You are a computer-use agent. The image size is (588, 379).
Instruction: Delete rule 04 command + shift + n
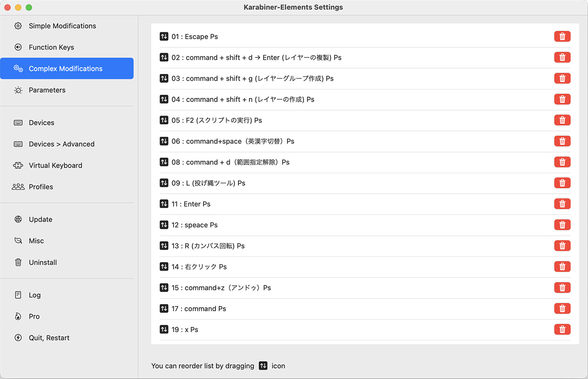[562, 99]
